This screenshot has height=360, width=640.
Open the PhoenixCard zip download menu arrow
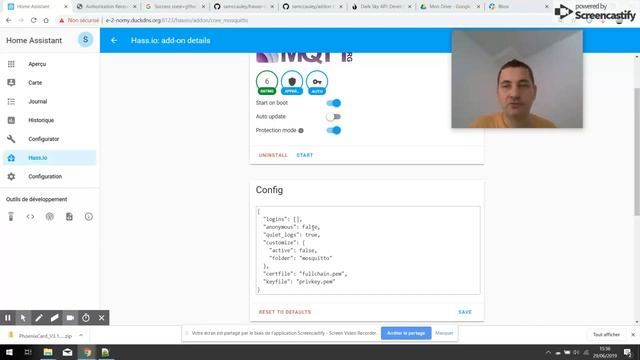[81, 336]
